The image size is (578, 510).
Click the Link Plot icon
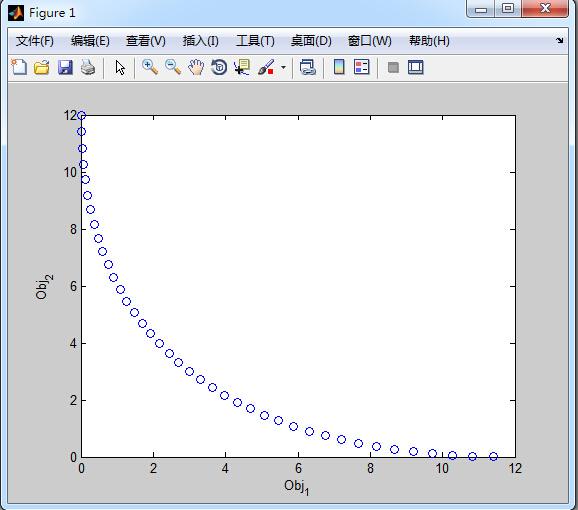[x=307, y=67]
